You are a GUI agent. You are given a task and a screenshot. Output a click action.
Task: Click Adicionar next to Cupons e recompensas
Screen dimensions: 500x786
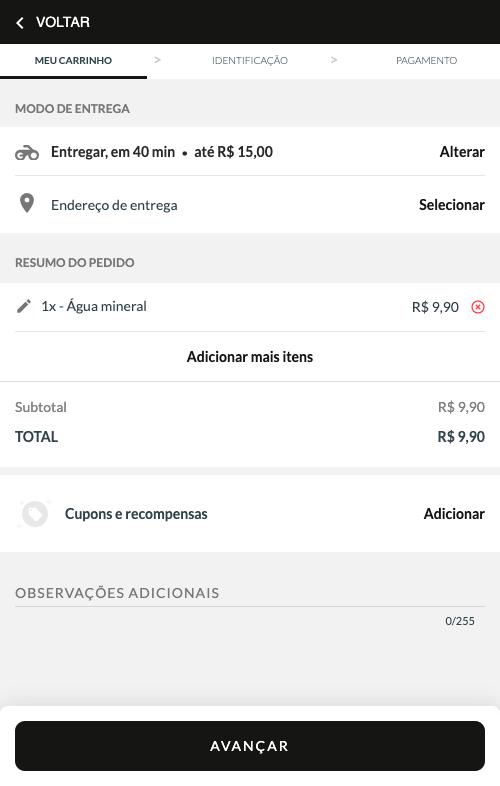click(x=454, y=514)
